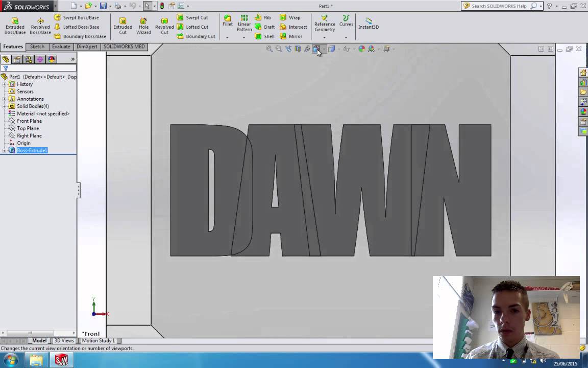This screenshot has width=588, height=368.
Task: Click Revolved Cut tool
Action: [164, 26]
